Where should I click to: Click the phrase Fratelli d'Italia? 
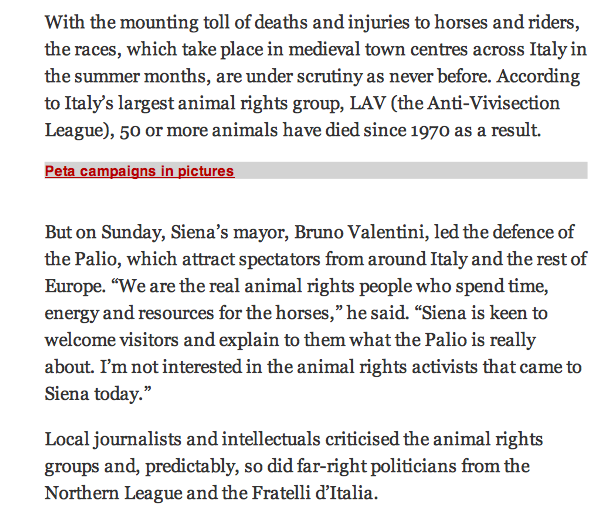(x=315, y=493)
